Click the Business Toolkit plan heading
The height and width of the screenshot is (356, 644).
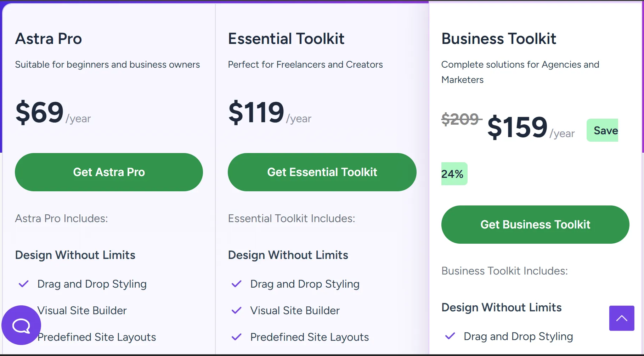tap(498, 39)
